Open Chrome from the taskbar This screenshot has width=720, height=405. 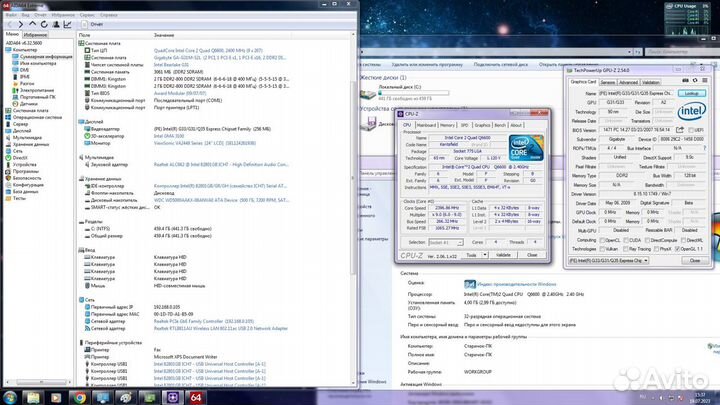click(79, 397)
